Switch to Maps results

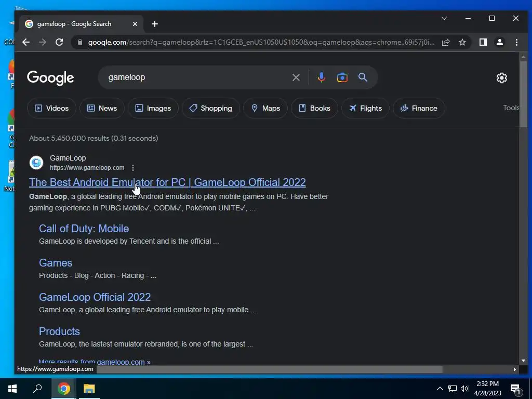(265, 108)
